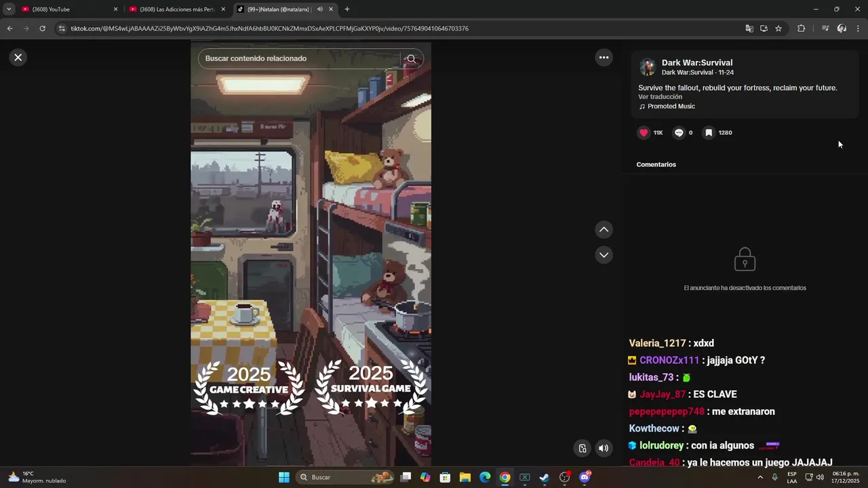Screen dimensions: 868x488
Task: Open OBS Studio taskbar icon
Action: (x=564, y=477)
